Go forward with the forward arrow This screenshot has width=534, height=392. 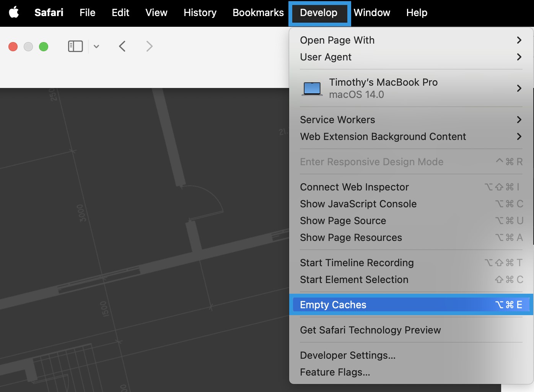click(149, 47)
